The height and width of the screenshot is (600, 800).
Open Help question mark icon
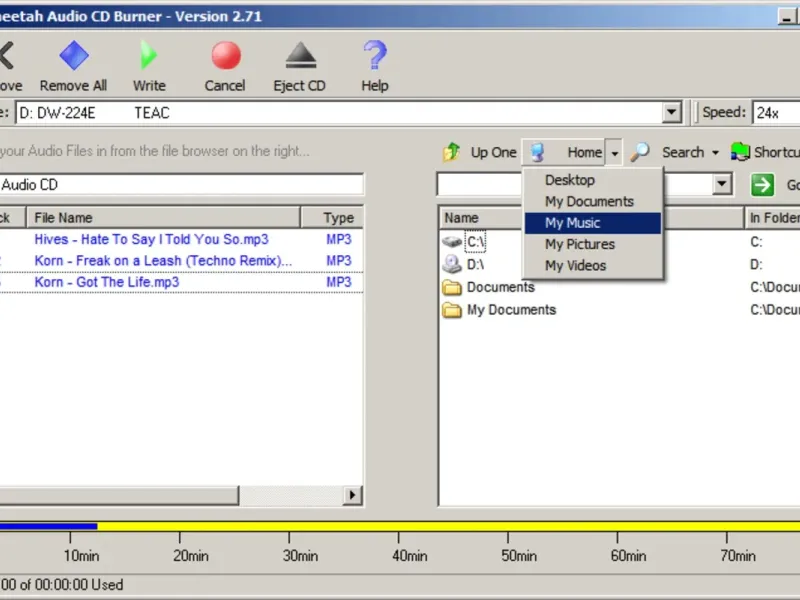(375, 55)
